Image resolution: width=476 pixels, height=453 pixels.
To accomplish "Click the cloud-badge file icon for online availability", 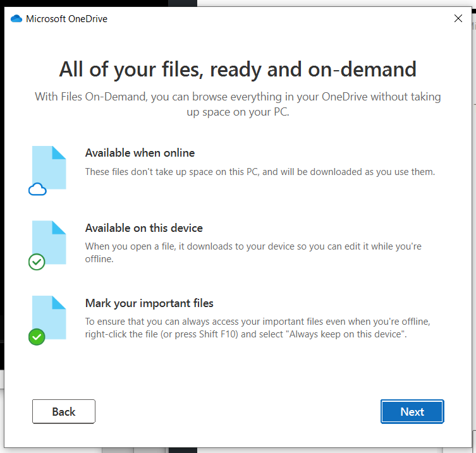I will coord(47,170).
